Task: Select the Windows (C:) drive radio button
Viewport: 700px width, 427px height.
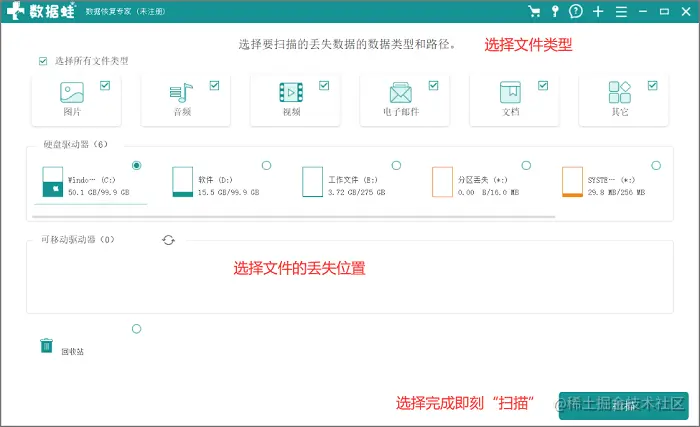Action: (137, 166)
